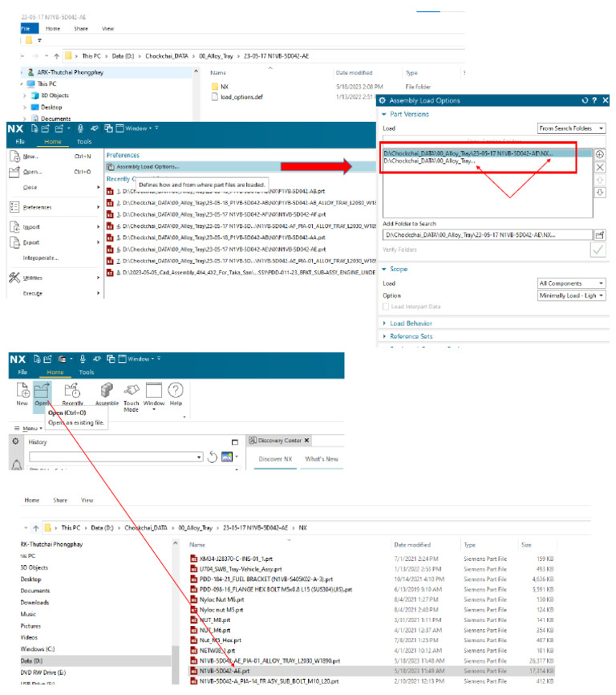
Task: Add folder with the plus icon in search list
Action: 600,154
